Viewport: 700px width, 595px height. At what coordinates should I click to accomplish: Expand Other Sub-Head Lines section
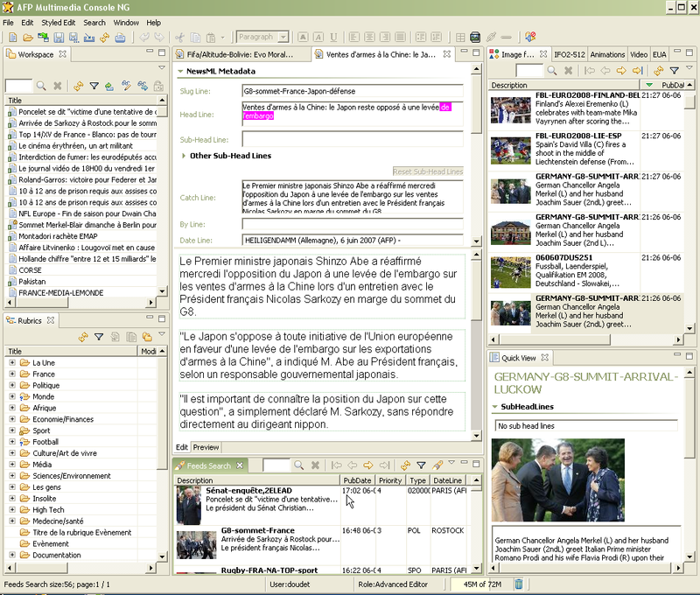coord(183,156)
